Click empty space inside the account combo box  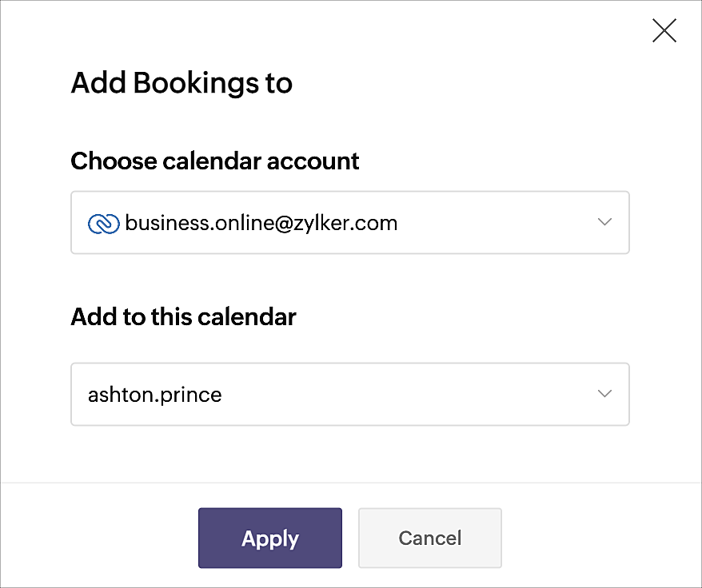pyautogui.click(x=493, y=222)
